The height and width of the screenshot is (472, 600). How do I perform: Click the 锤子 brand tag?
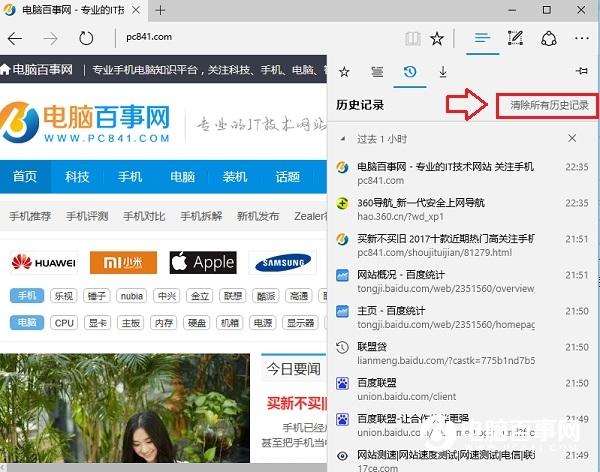97,296
